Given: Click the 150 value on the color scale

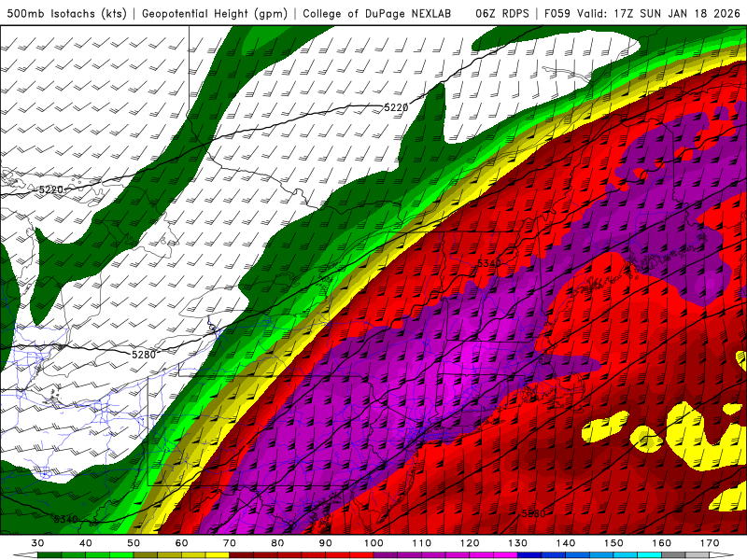Looking at the screenshot, I should pyautogui.click(x=614, y=543).
